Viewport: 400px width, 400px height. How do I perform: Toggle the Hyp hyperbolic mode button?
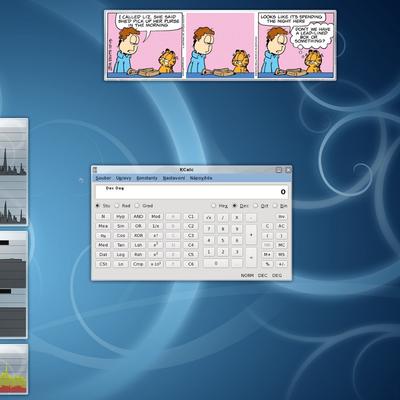[x=121, y=217]
